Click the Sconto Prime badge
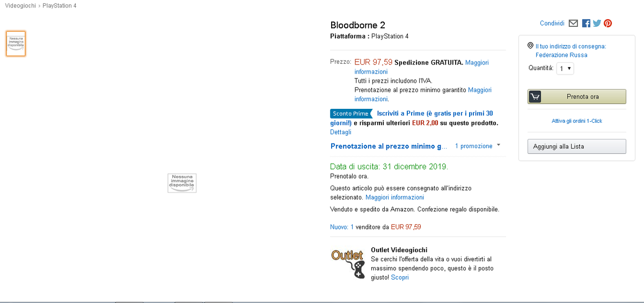 [x=350, y=114]
